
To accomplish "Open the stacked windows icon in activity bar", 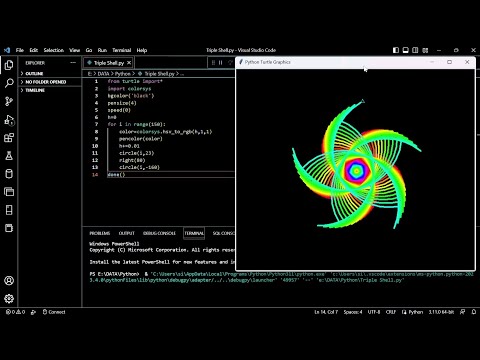I will [x=9, y=192].
